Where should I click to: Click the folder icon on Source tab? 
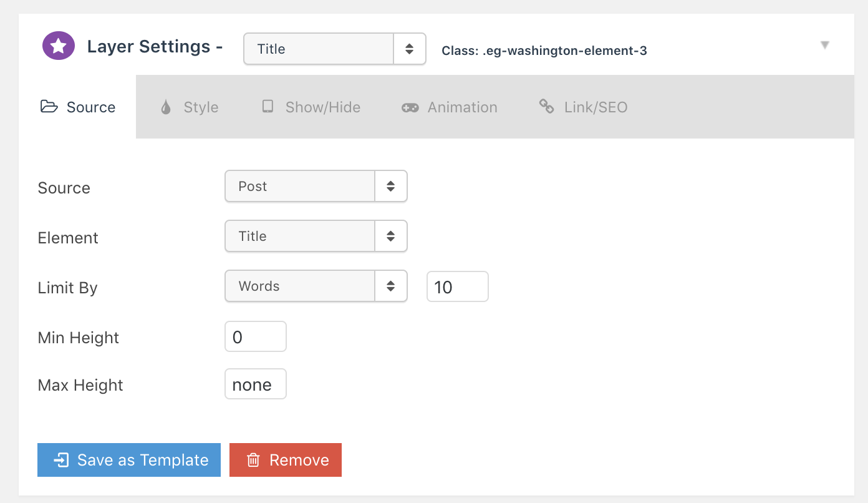[x=49, y=107]
